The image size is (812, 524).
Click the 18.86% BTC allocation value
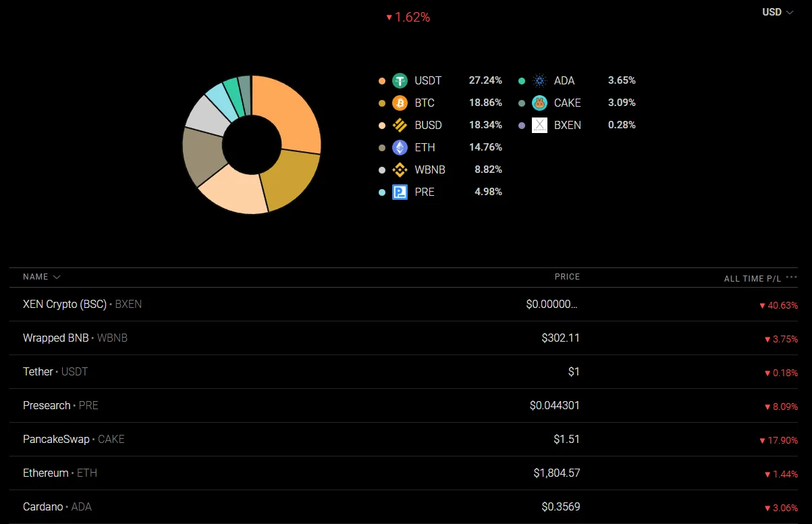pyautogui.click(x=485, y=103)
